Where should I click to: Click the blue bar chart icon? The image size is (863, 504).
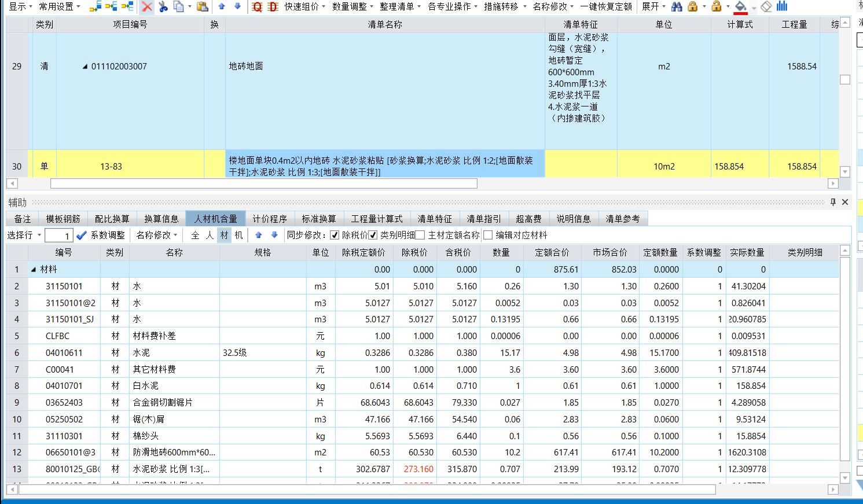(782, 6)
